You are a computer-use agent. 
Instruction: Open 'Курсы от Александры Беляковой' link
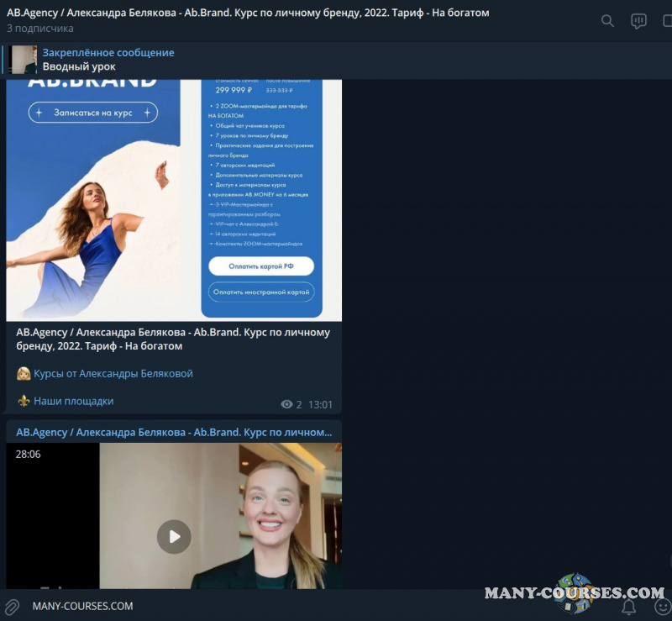click(x=113, y=373)
